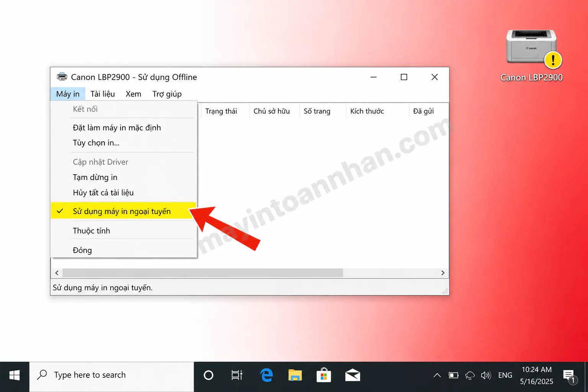Viewport: 588px width, 392px height.
Task: Choose 'Hủy tất cả tài liệu'
Action: (x=123, y=193)
